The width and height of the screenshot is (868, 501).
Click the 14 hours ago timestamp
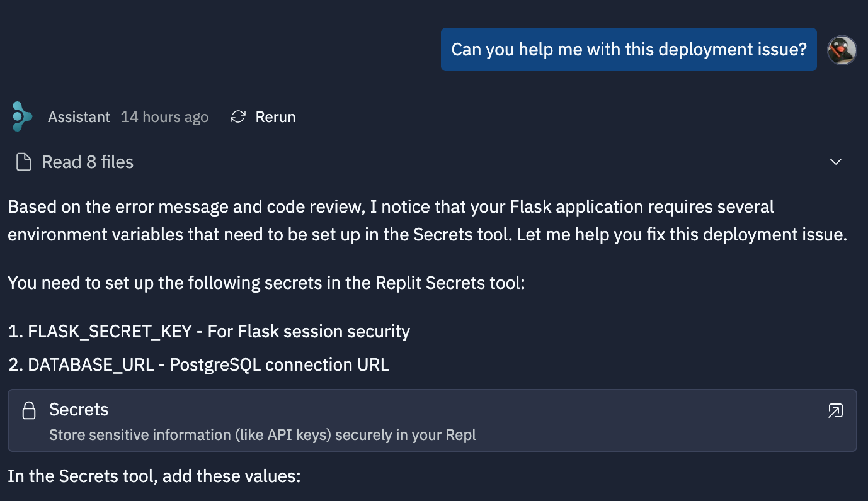pyautogui.click(x=164, y=117)
